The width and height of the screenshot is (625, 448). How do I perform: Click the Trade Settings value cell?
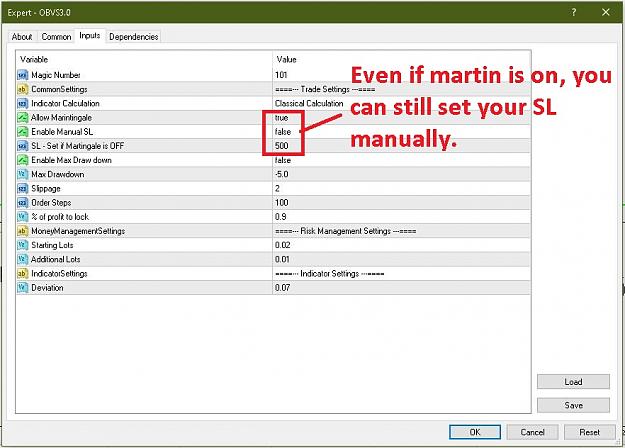click(x=401, y=89)
